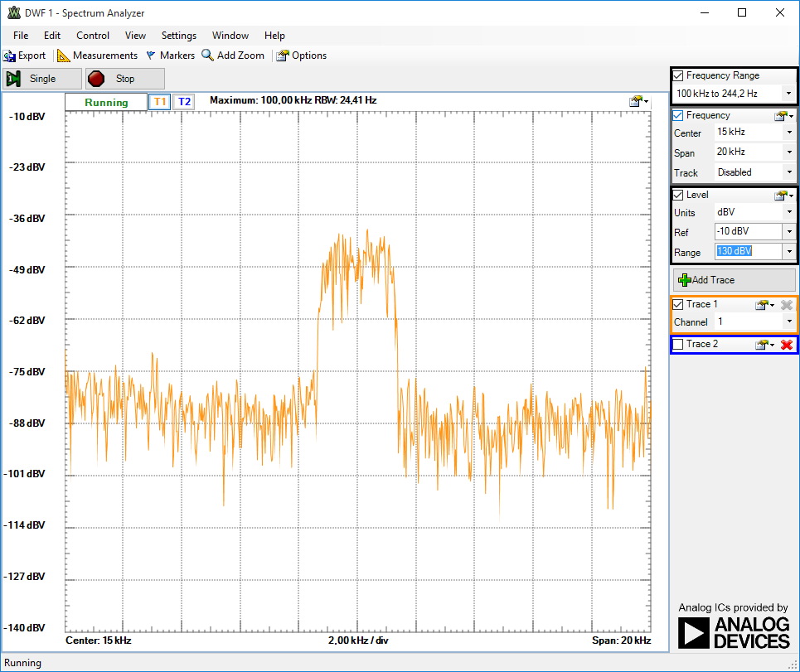
Task: Click the Range 130 dBV input field
Action: 745,251
